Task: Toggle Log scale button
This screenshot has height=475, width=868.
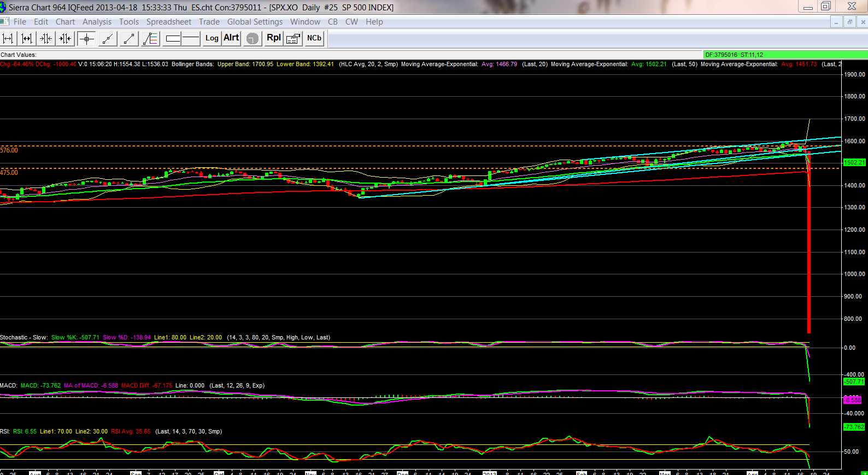Action: 212,38
